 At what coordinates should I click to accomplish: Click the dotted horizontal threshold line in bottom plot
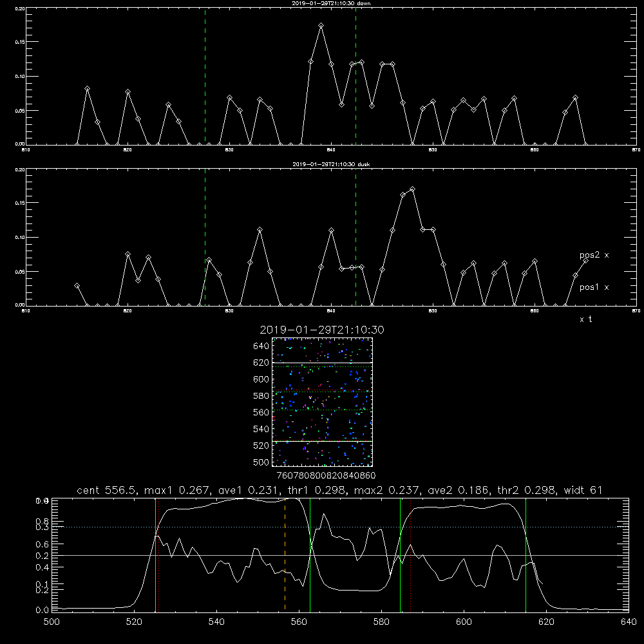point(340,527)
